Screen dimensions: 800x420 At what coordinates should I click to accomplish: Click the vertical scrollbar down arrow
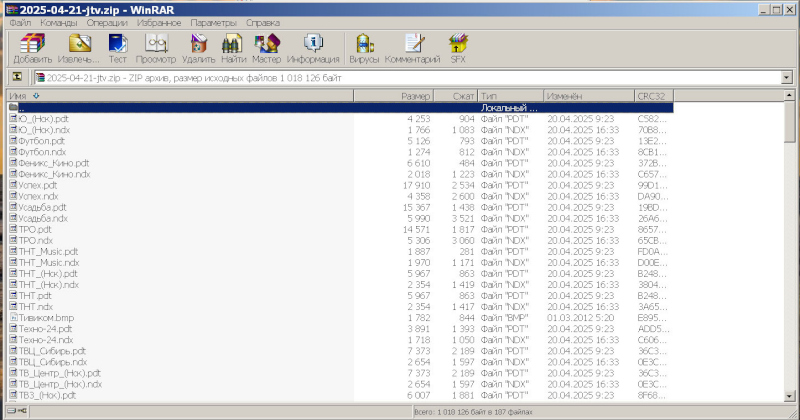click(x=791, y=397)
